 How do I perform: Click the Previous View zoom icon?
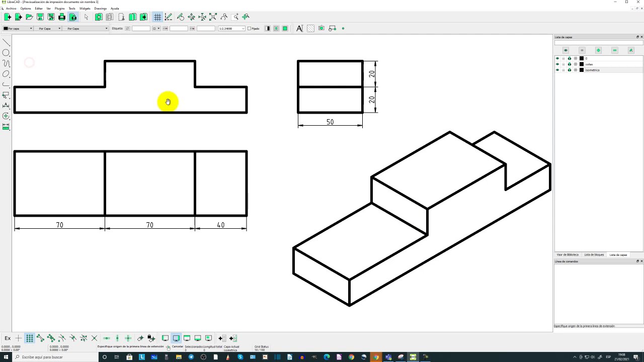pyautogui.click(x=224, y=17)
